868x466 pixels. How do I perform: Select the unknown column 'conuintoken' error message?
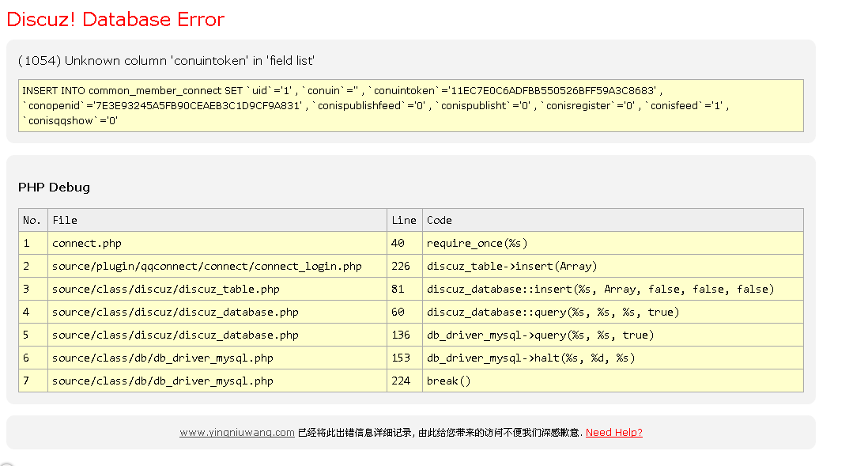pos(166,61)
